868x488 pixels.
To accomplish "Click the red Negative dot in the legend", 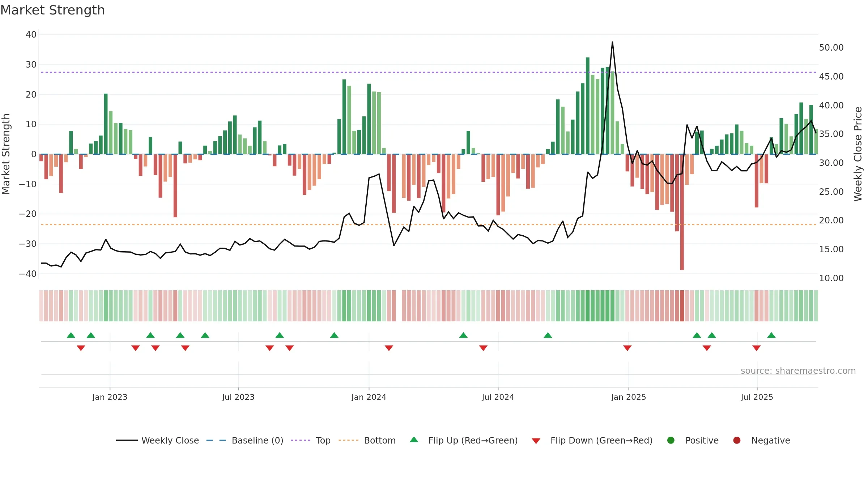I will pos(737,440).
